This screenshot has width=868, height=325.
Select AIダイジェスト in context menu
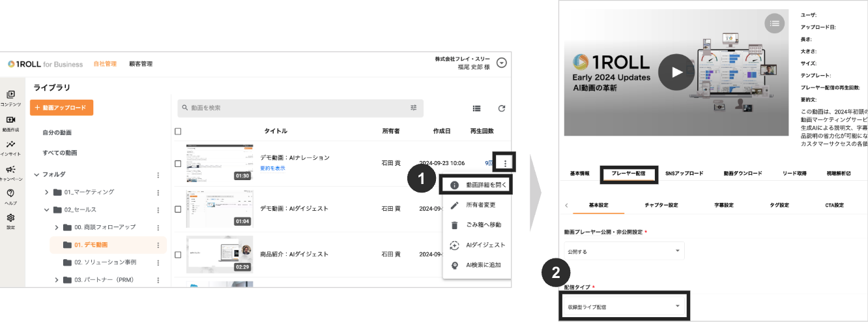point(476,245)
